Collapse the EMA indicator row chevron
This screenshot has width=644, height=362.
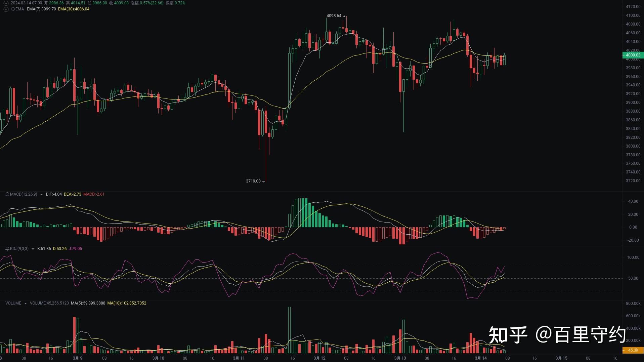tap(6, 9)
